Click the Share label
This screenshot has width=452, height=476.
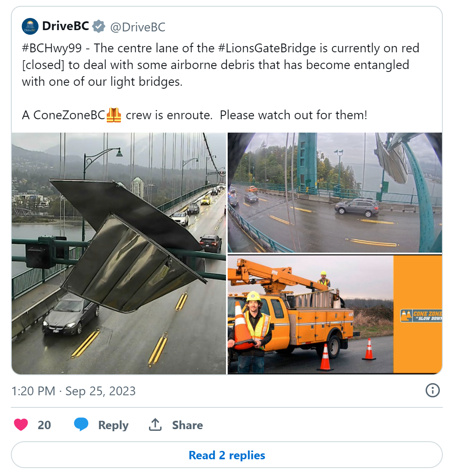(x=187, y=425)
